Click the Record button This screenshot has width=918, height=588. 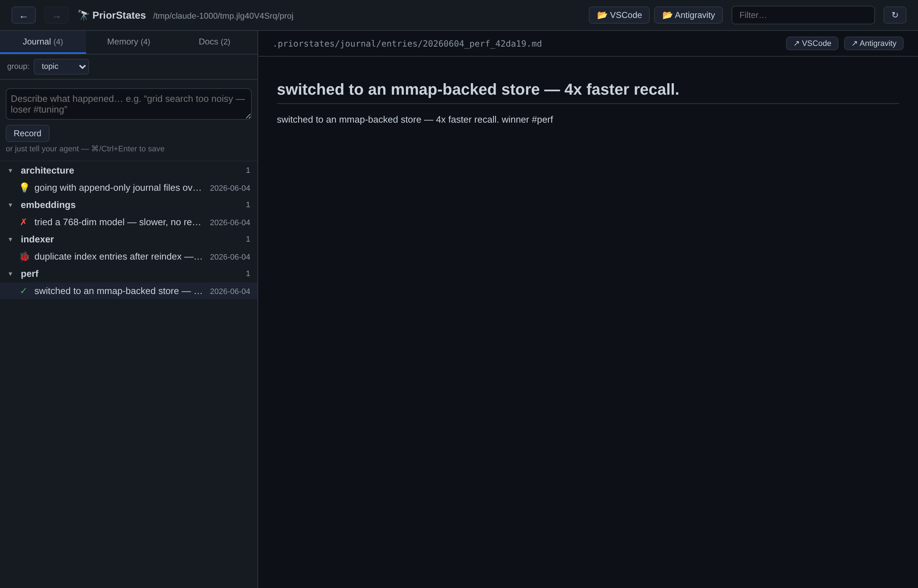tap(28, 133)
